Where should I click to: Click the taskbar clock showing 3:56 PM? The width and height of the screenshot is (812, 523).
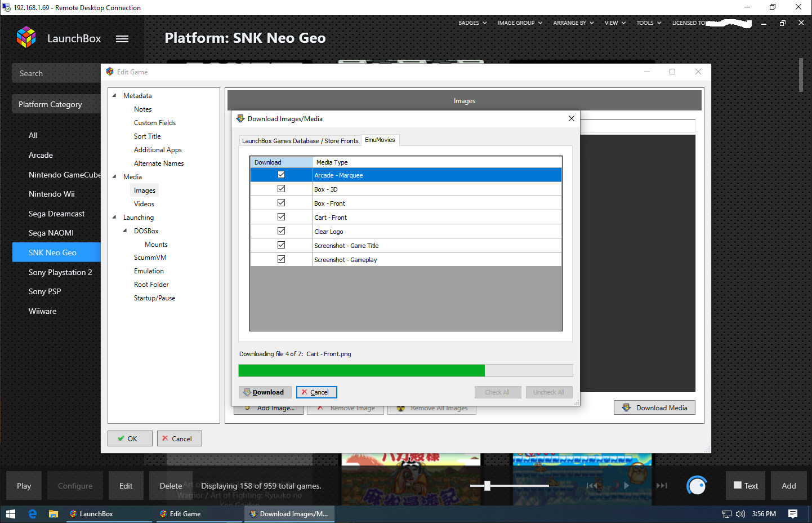pyautogui.click(x=764, y=514)
